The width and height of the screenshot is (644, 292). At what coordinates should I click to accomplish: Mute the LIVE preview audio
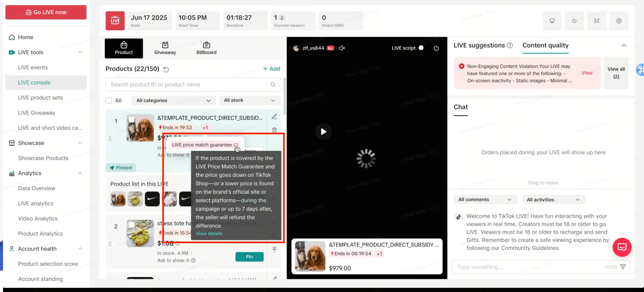342,48
